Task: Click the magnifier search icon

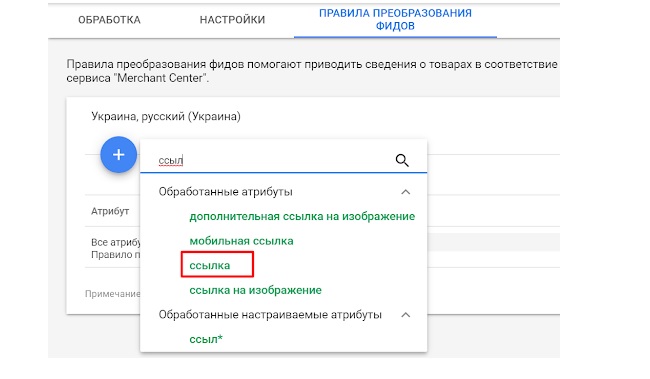Action: [x=402, y=160]
